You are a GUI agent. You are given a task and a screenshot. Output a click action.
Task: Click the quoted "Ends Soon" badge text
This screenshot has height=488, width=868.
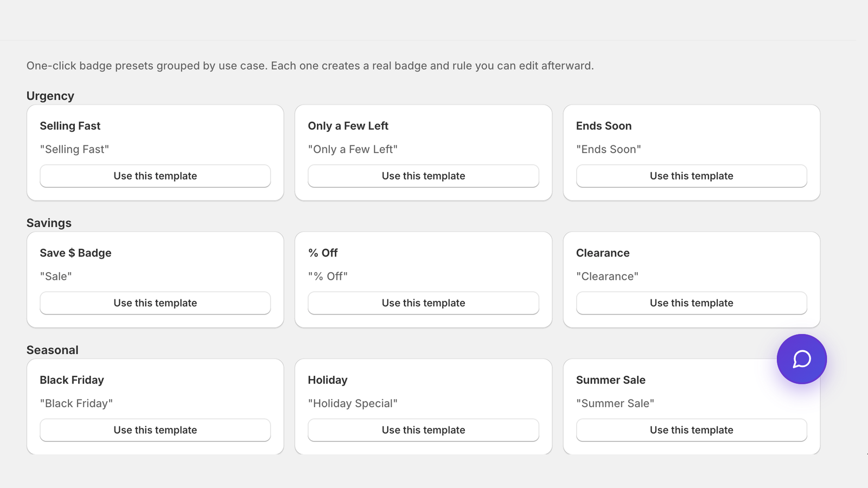click(x=609, y=150)
